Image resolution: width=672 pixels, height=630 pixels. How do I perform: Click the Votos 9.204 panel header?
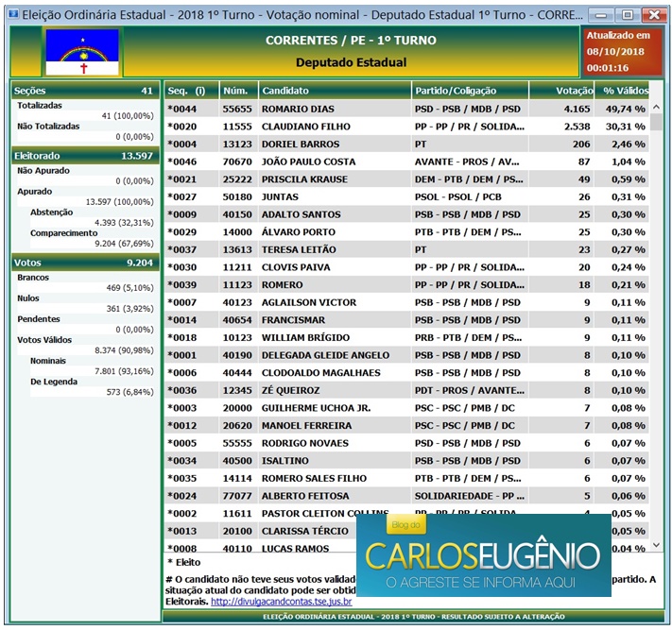(85, 263)
